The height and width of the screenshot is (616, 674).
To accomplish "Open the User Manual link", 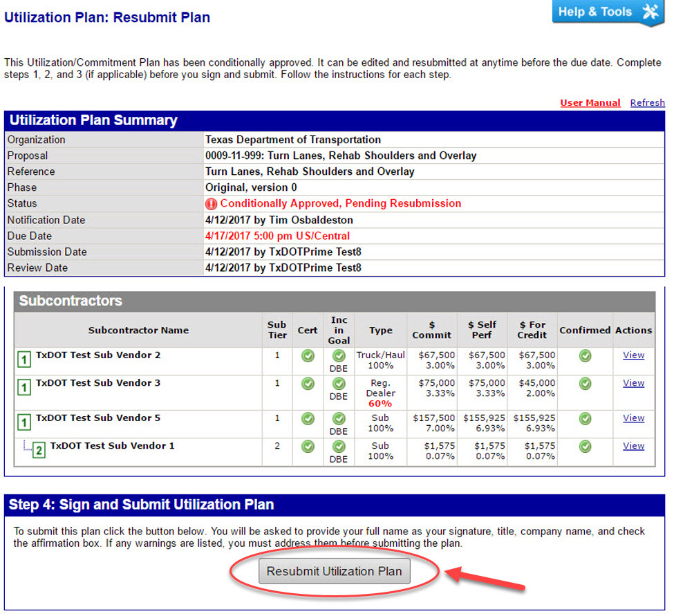I will coord(590,103).
